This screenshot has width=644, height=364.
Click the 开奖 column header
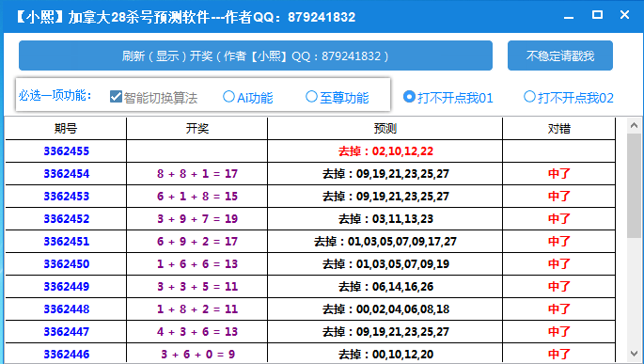[197, 129]
